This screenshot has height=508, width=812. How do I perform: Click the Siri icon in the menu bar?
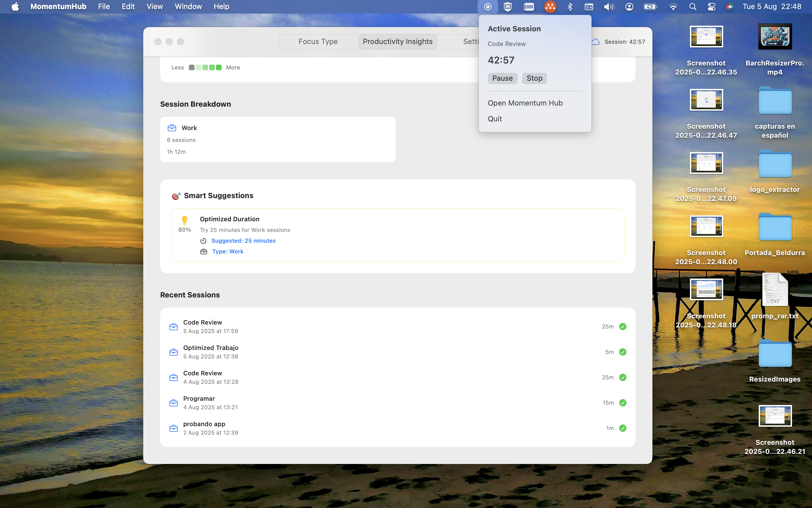pyautogui.click(x=729, y=7)
